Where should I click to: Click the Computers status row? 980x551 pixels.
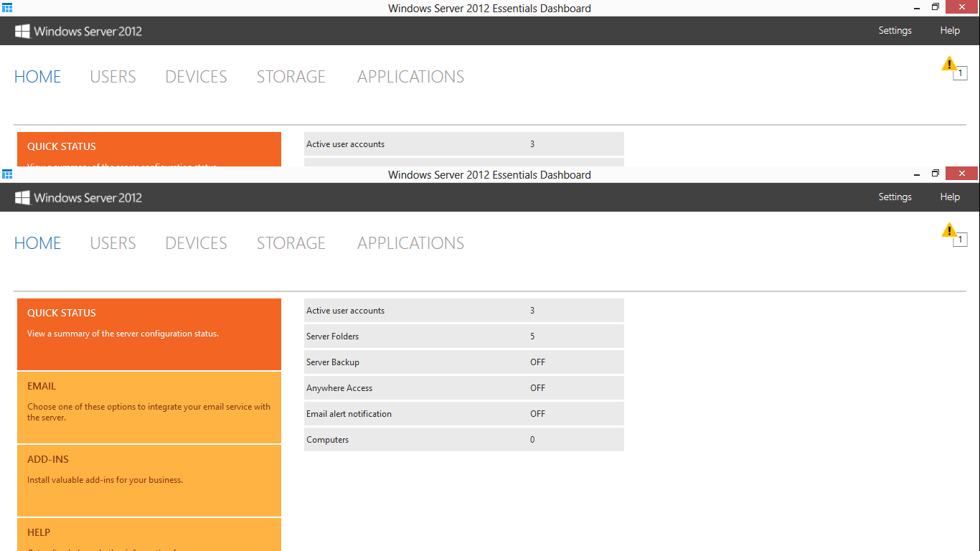pyautogui.click(x=464, y=440)
